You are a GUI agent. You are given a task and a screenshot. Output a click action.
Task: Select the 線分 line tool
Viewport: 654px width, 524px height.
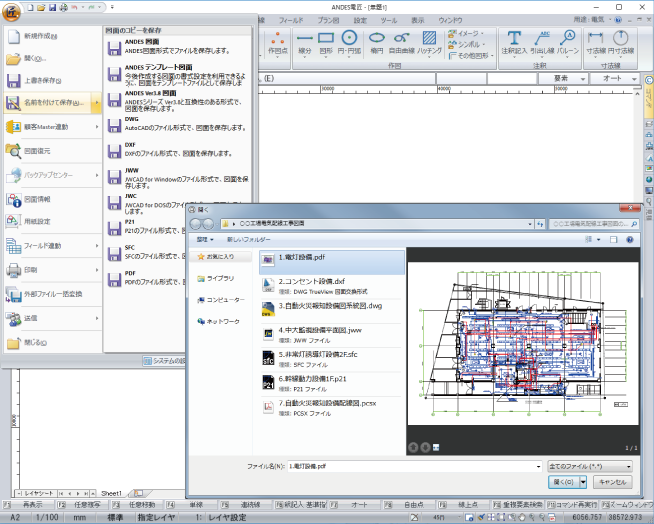pos(305,43)
